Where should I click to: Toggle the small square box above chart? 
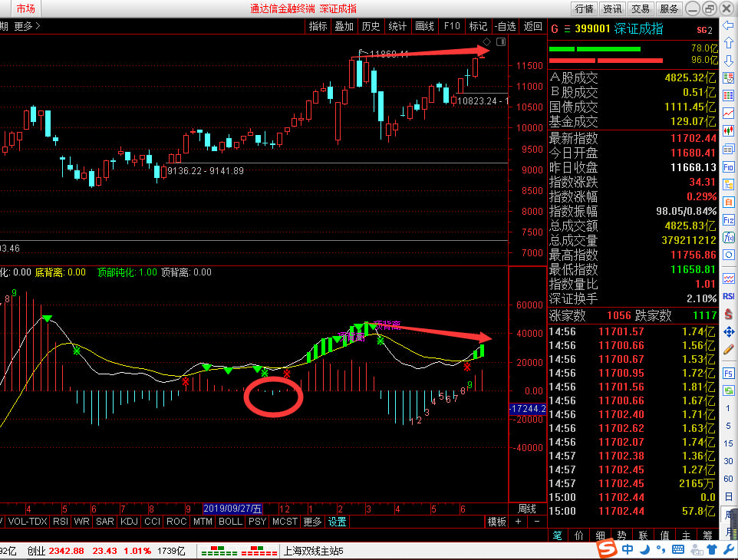tap(501, 41)
